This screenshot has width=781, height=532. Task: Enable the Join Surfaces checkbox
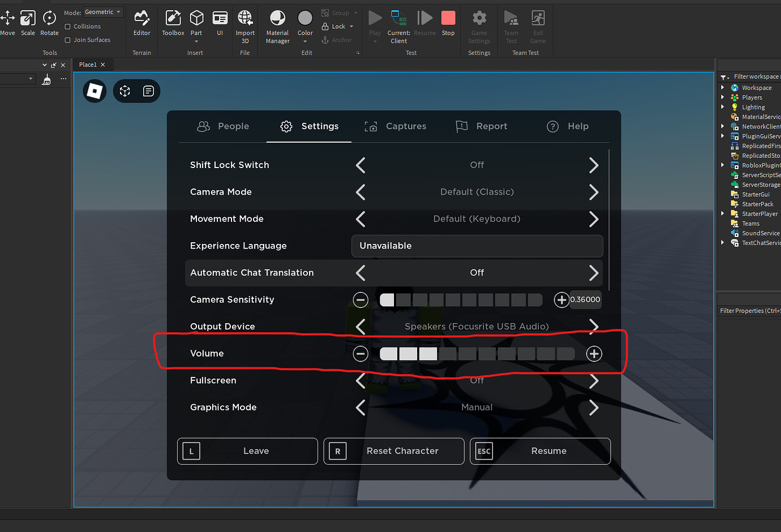pos(67,40)
